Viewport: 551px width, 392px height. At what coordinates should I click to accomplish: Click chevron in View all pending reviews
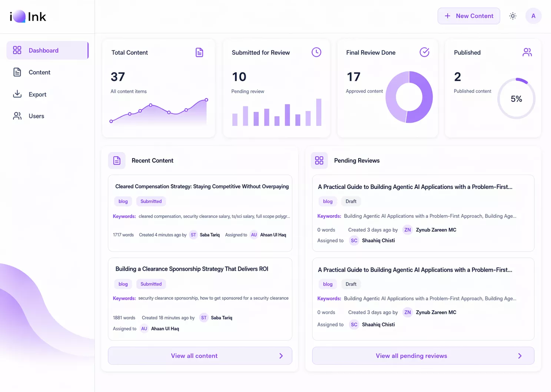coord(520,356)
